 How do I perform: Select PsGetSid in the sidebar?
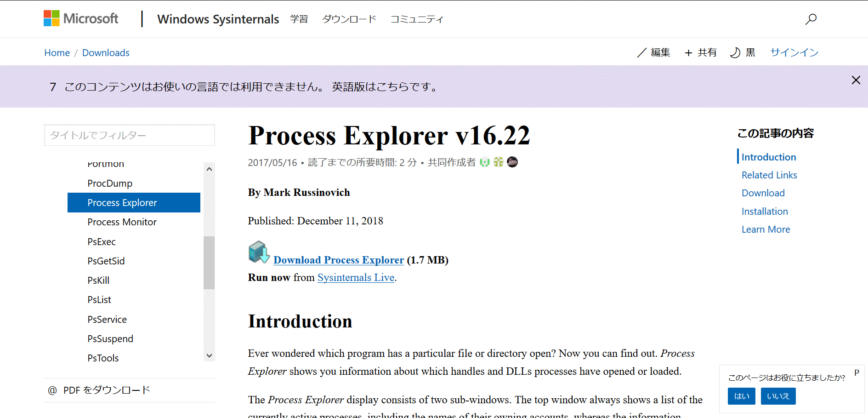click(x=106, y=261)
